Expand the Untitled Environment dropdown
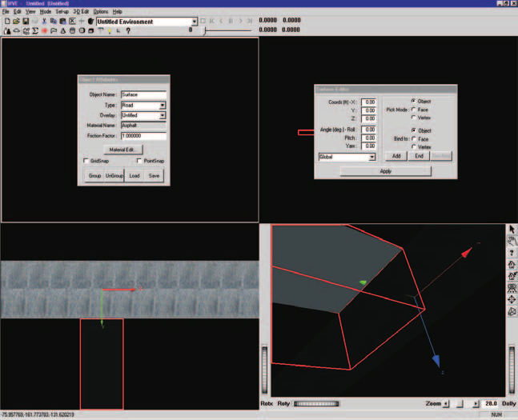Image resolution: width=518 pixels, height=420 pixels. (x=195, y=22)
